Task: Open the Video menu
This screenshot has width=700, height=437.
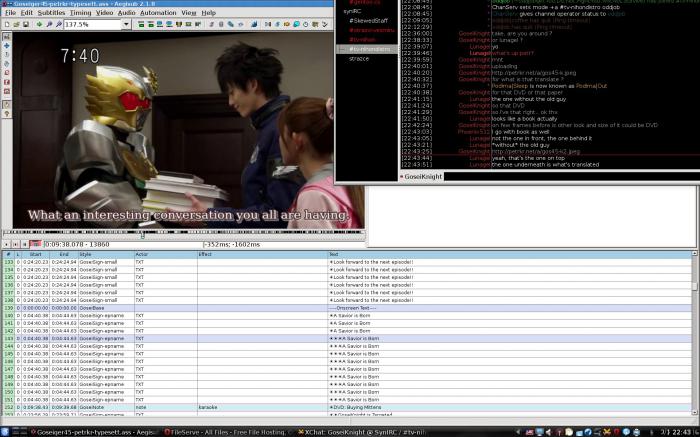Action: tap(104, 13)
